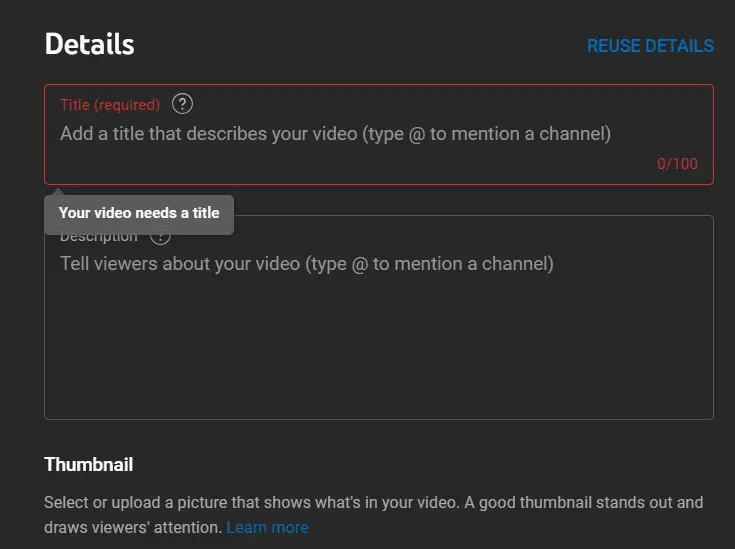
Task: Open the Description help icon behind the tooltip
Action: (160, 237)
